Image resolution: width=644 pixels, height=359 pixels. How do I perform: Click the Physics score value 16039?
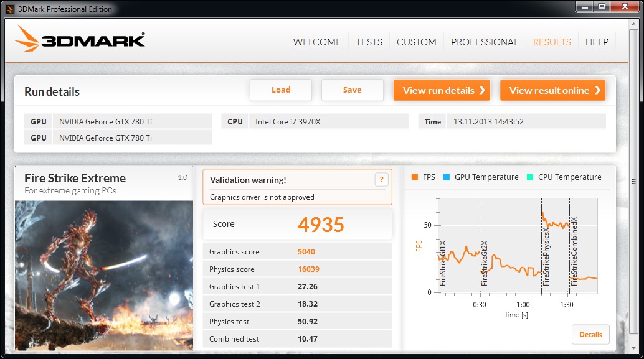(308, 269)
